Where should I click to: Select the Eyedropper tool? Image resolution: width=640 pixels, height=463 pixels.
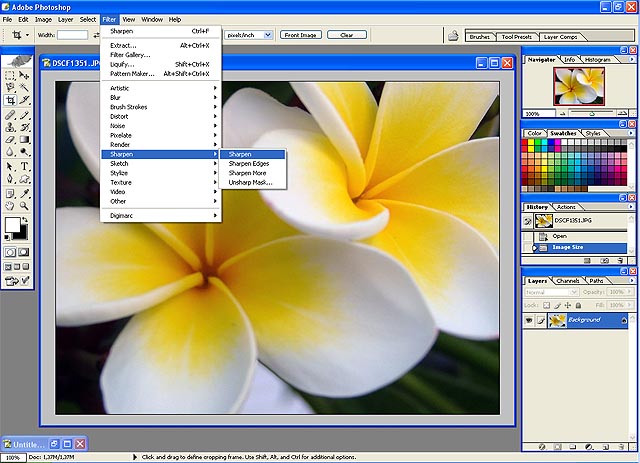[24, 194]
